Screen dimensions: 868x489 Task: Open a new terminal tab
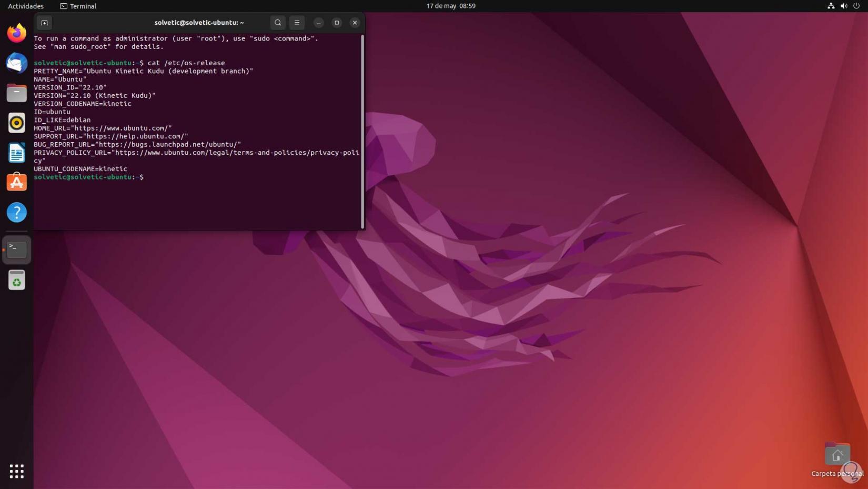[x=44, y=23]
